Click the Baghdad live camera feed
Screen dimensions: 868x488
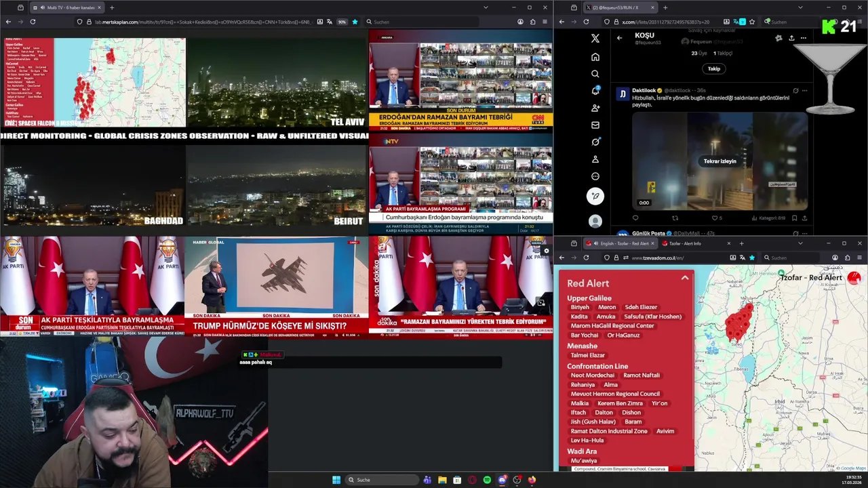(x=92, y=185)
